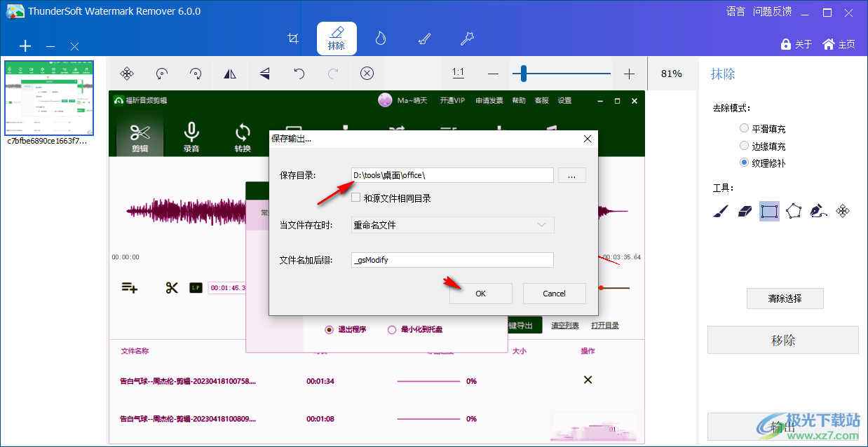
Task: Remove the selected image with the minus icon
Action: [x=50, y=46]
